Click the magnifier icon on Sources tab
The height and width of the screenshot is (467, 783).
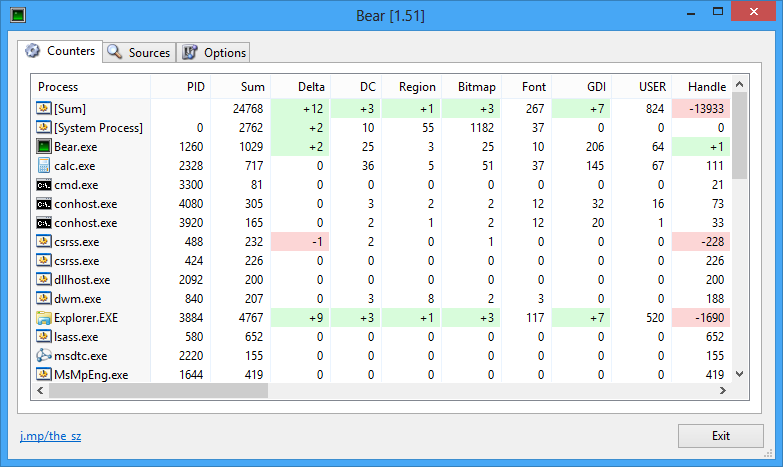[114, 51]
